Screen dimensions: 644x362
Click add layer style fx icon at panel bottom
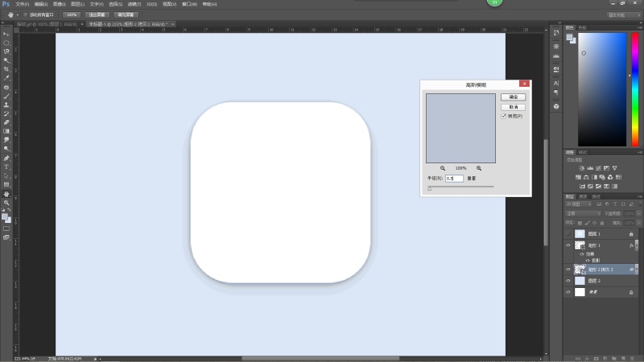pyautogui.click(x=587, y=358)
